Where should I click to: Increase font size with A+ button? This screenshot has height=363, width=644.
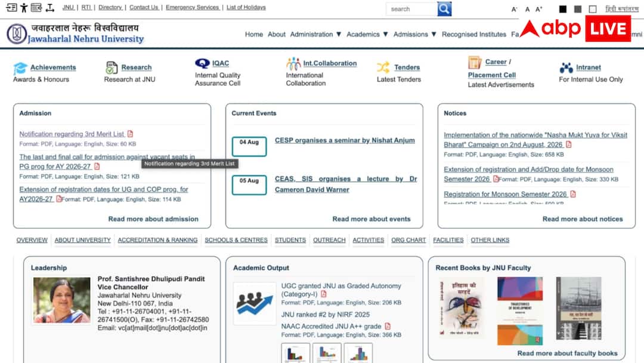point(539,8)
